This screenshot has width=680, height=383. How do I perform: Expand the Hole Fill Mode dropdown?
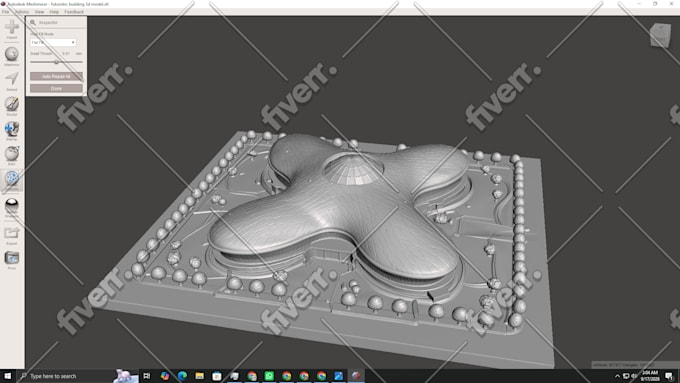coord(53,43)
